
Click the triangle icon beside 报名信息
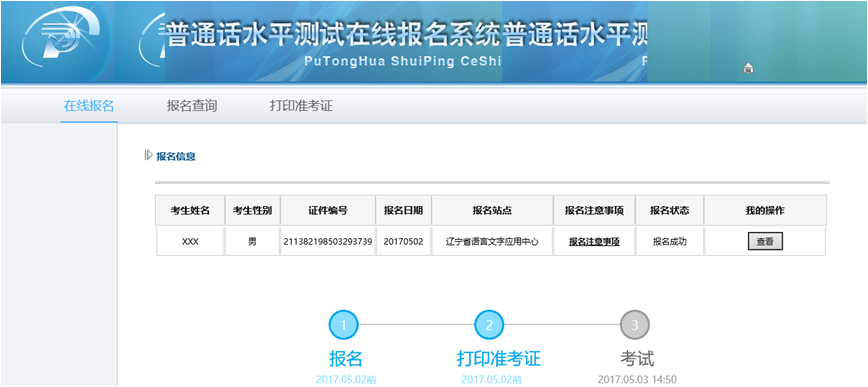tap(148, 156)
